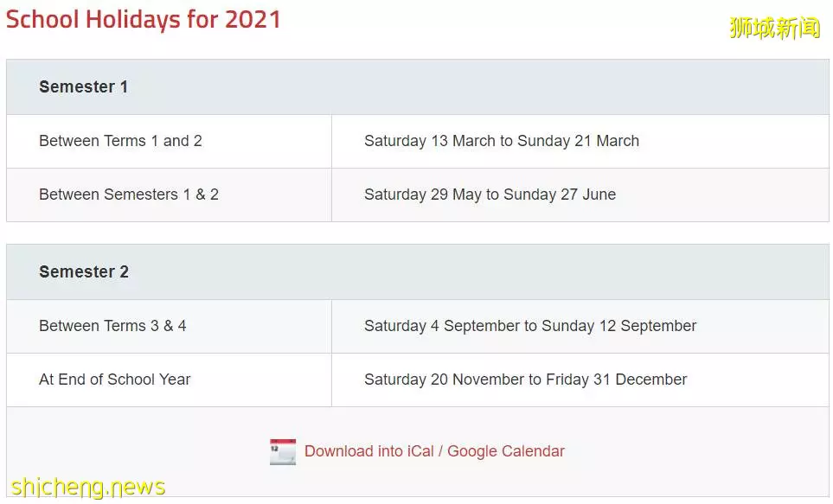
Task: Click the word iCal in the download link
Action: (420, 451)
